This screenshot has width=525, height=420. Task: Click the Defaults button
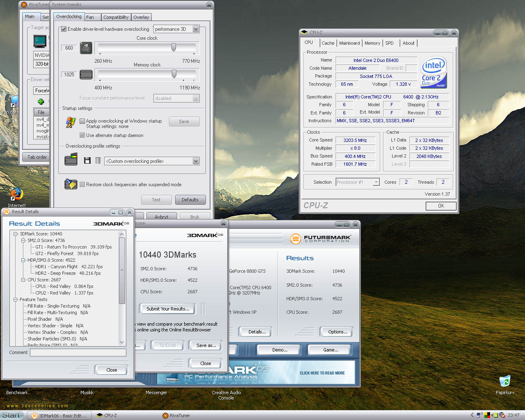click(x=190, y=200)
